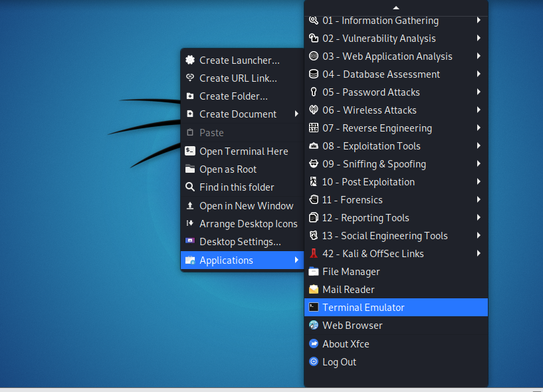Click the Password Attacks key icon

tap(314, 92)
